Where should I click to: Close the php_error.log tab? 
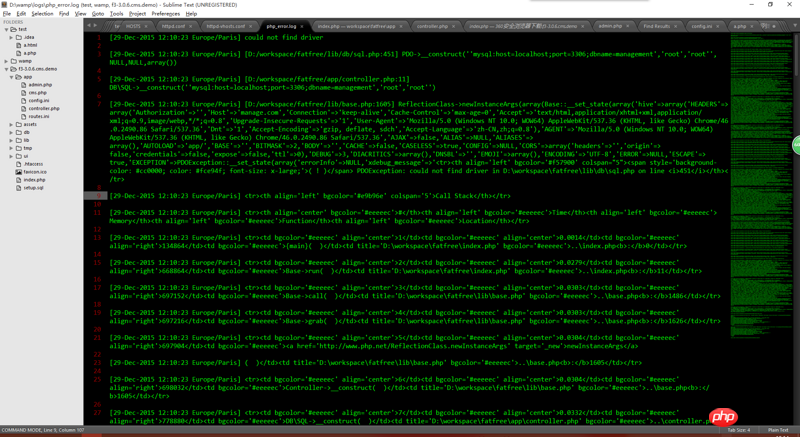(x=302, y=26)
